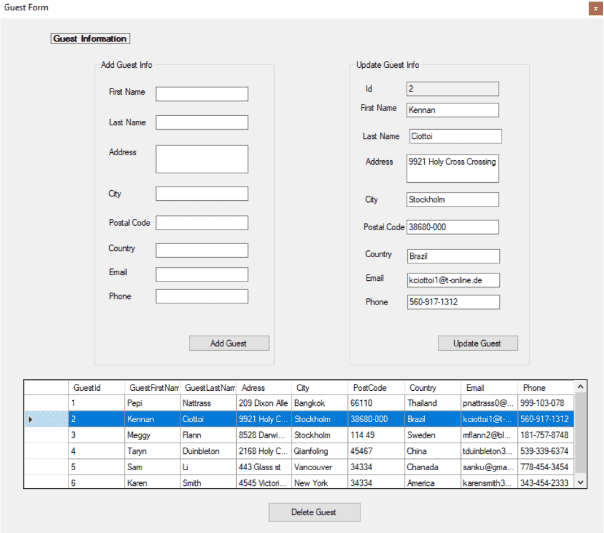604x533 pixels.
Task: Click the empty Country field in Add Guest
Action: [x=202, y=250]
